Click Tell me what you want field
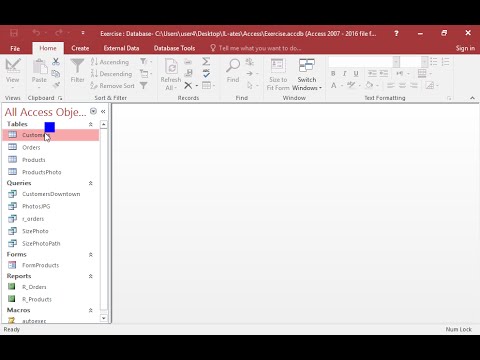The height and width of the screenshot is (360, 480). coord(256,48)
